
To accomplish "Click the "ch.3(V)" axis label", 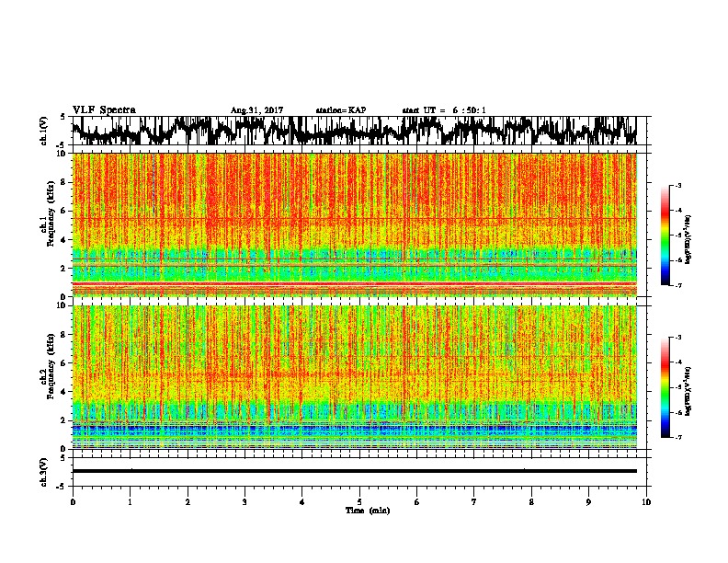I will point(44,473).
